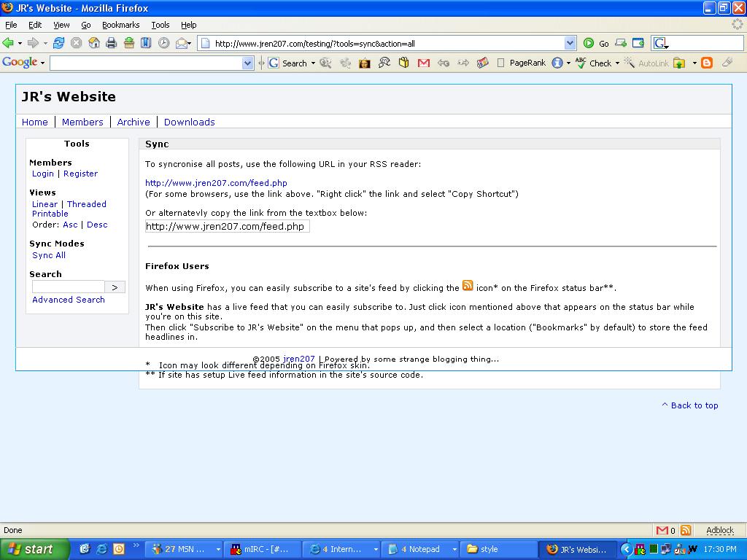This screenshot has width=747, height=560.
Task: Click the Gmail icon on Google toolbar
Action: point(423,63)
